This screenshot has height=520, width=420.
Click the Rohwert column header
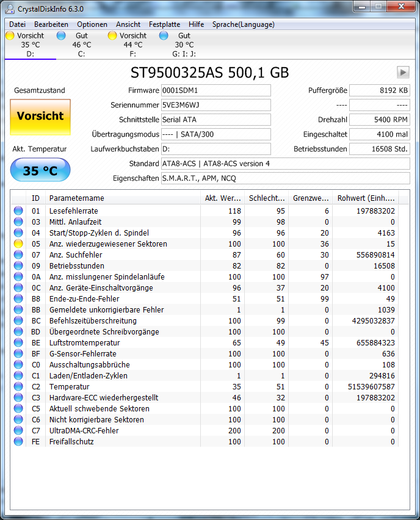click(366, 198)
